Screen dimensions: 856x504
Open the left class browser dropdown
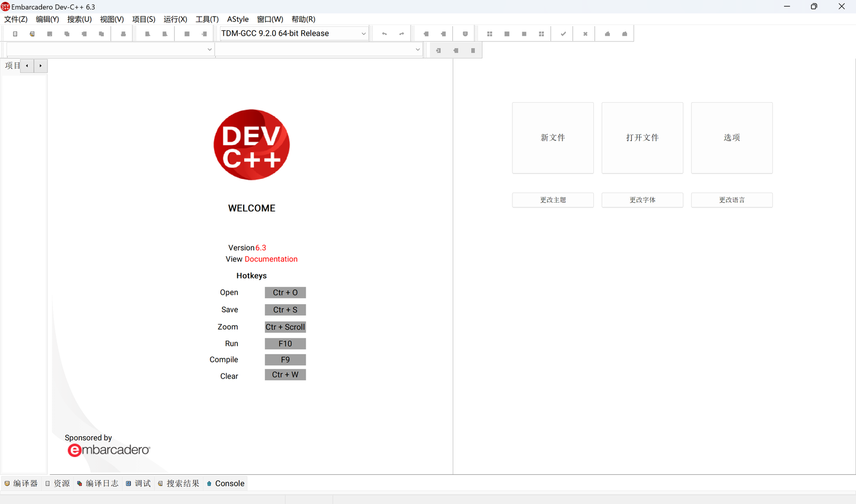(x=209, y=49)
